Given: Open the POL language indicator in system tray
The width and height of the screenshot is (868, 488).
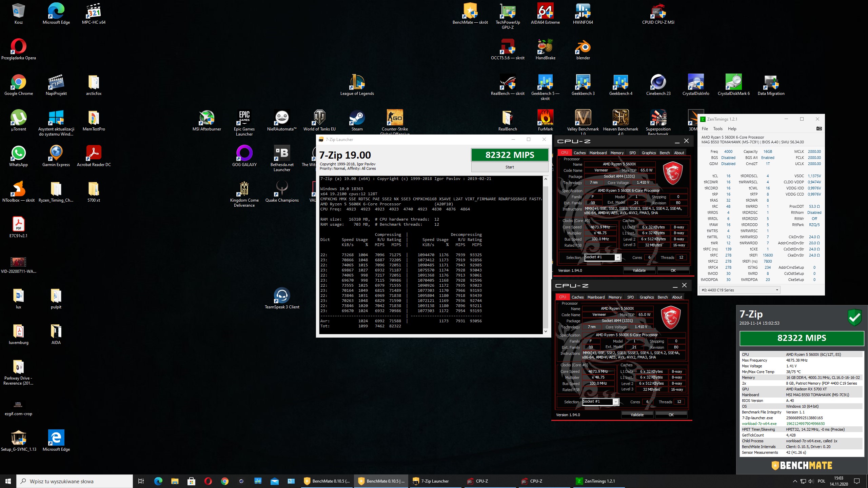Looking at the screenshot, I should tap(821, 481).
